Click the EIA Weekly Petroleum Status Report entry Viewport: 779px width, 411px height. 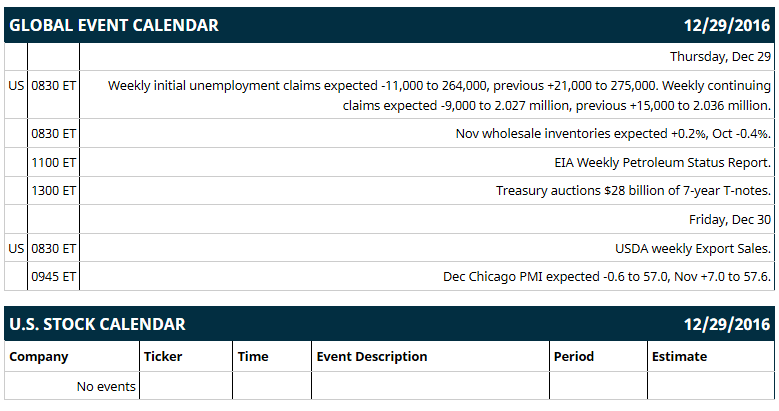tap(662, 163)
